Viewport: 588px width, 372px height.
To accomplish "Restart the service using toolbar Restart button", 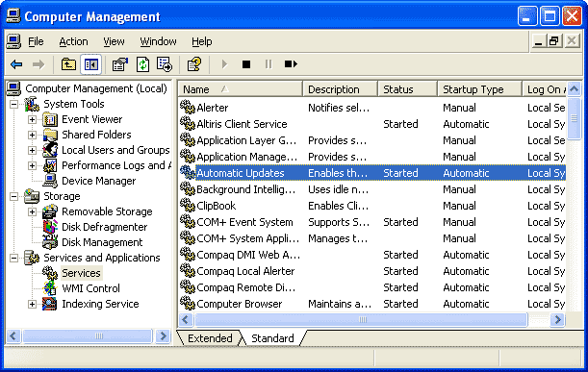I will coord(291,64).
